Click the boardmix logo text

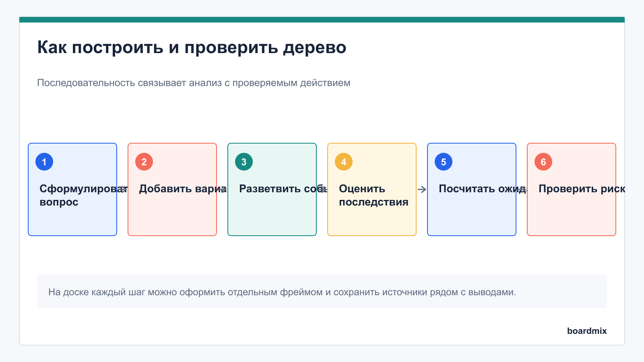[587, 331]
